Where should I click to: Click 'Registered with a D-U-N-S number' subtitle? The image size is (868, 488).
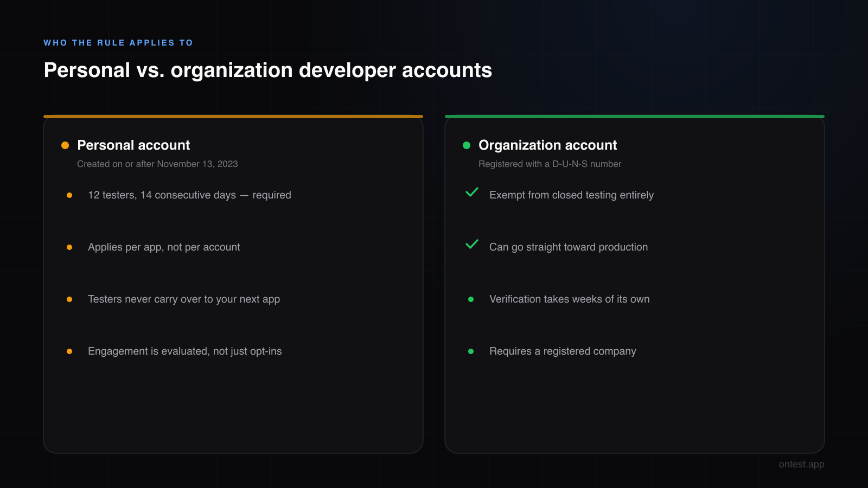coord(550,164)
